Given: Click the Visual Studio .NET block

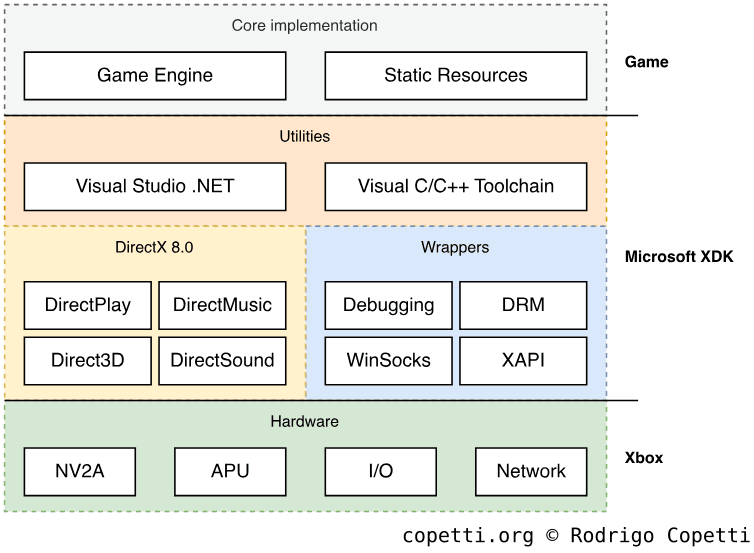Looking at the screenshot, I should (x=155, y=187).
